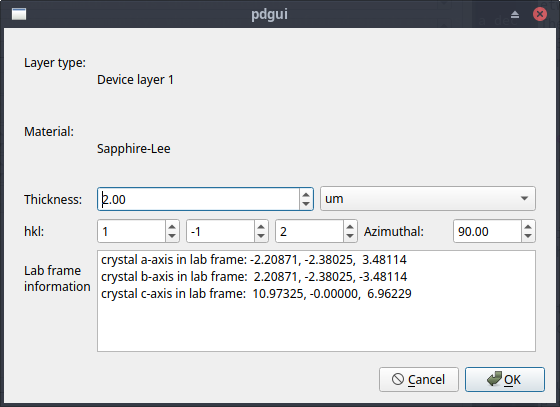Click the Cancel button
Viewport: 560px width, 407px height.
pos(419,380)
